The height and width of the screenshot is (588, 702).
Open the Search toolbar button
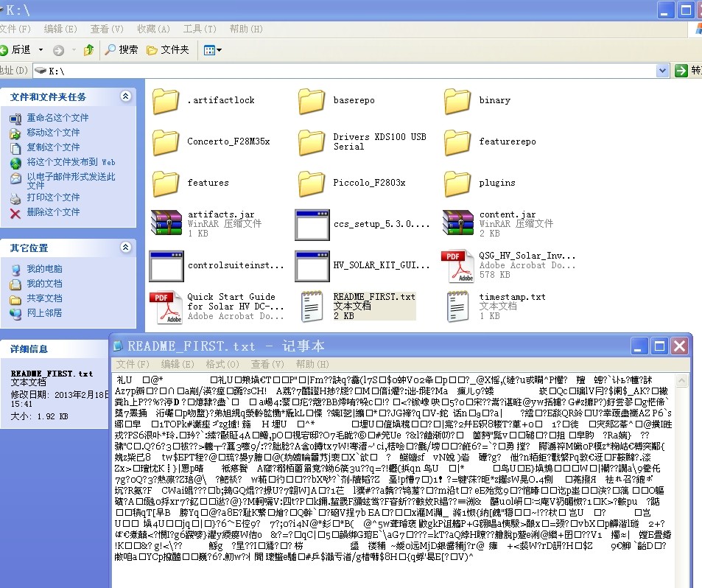coord(121,49)
